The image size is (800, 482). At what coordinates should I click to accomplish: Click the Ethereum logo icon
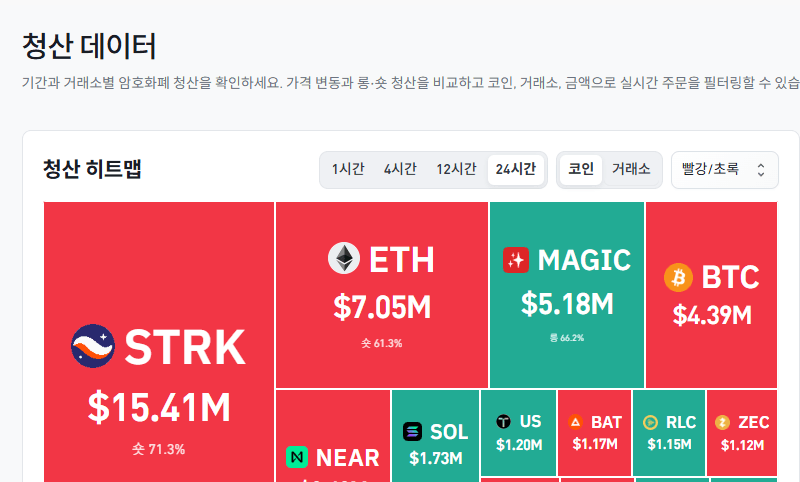coord(344,258)
